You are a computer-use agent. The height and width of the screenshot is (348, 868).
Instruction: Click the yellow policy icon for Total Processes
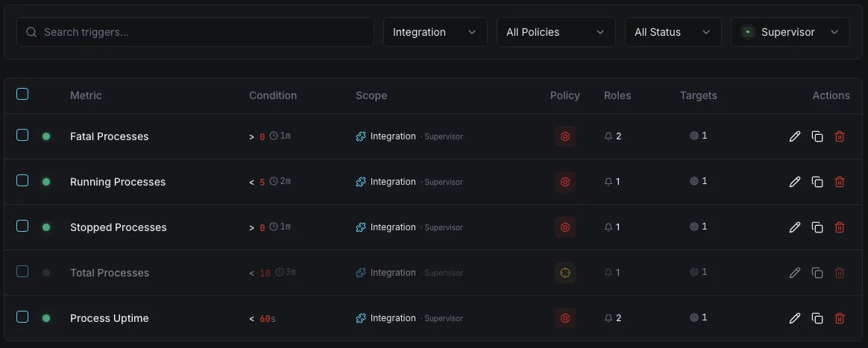click(x=565, y=272)
